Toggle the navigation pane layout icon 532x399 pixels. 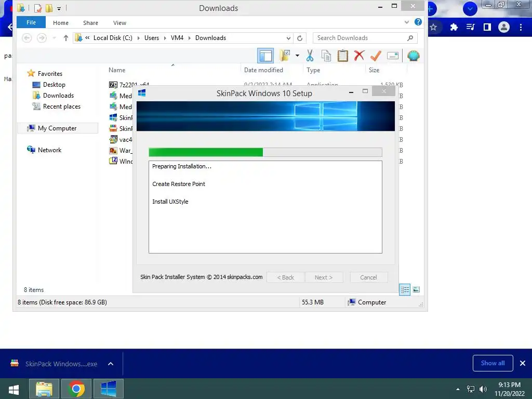265,56
